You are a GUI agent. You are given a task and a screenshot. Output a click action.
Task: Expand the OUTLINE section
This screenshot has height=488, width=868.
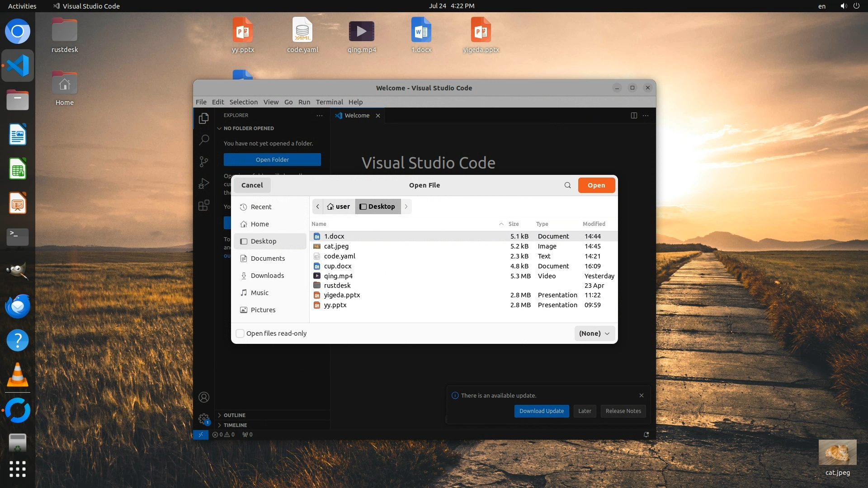(x=234, y=415)
